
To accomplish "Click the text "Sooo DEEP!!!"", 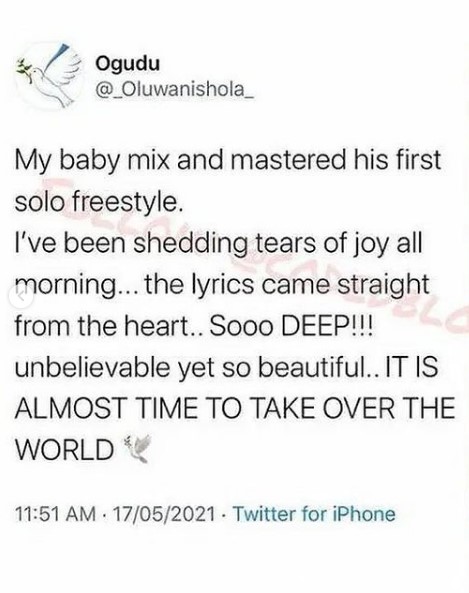I will (291, 326).
